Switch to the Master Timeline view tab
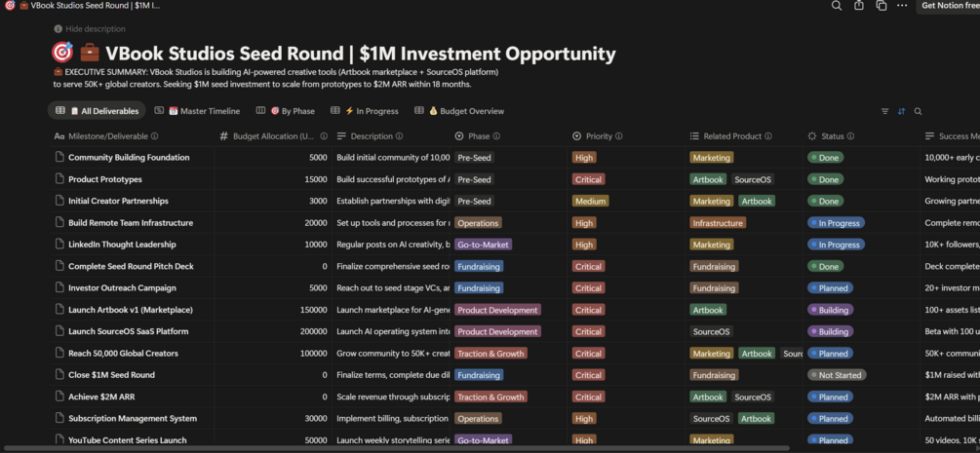 point(203,111)
